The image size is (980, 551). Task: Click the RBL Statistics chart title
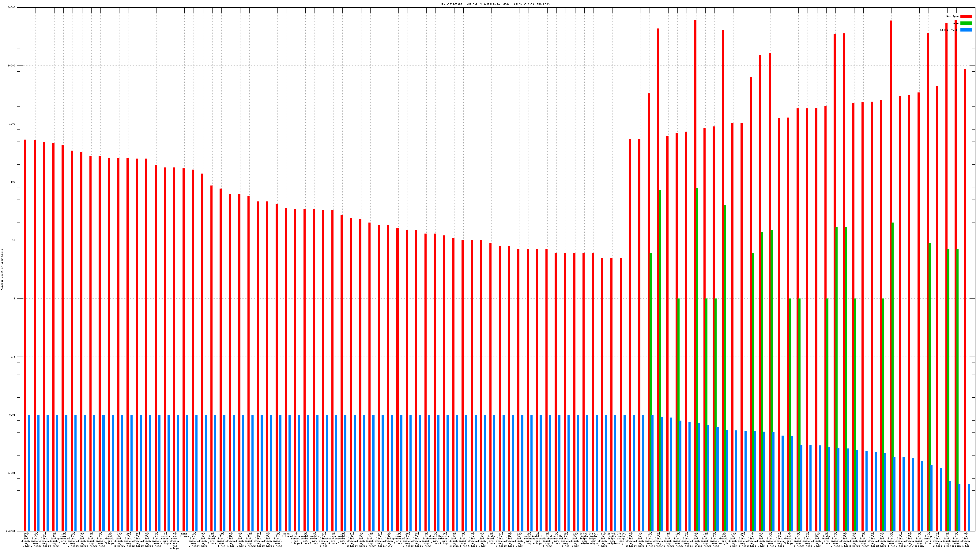495,4
